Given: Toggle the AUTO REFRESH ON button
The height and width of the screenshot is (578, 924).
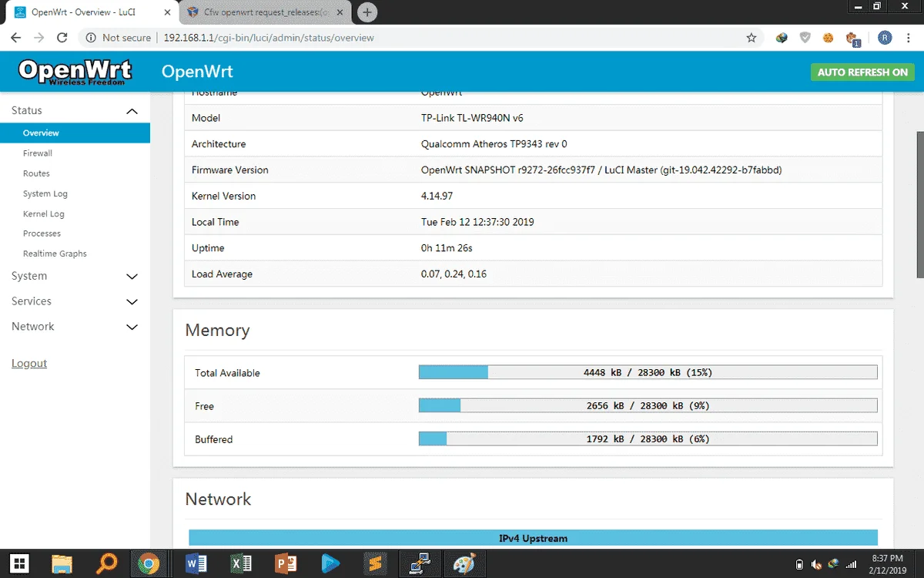Looking at the screenshot, I should [862, 72].
